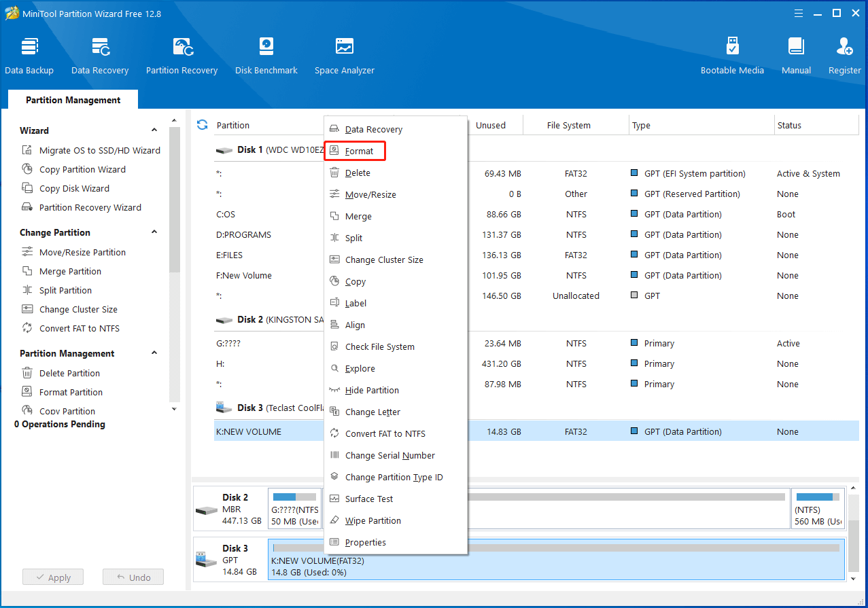Screen dimensions: 868x608
Task: Collapse the Change Partition section
Action: (x=154, y=232)
